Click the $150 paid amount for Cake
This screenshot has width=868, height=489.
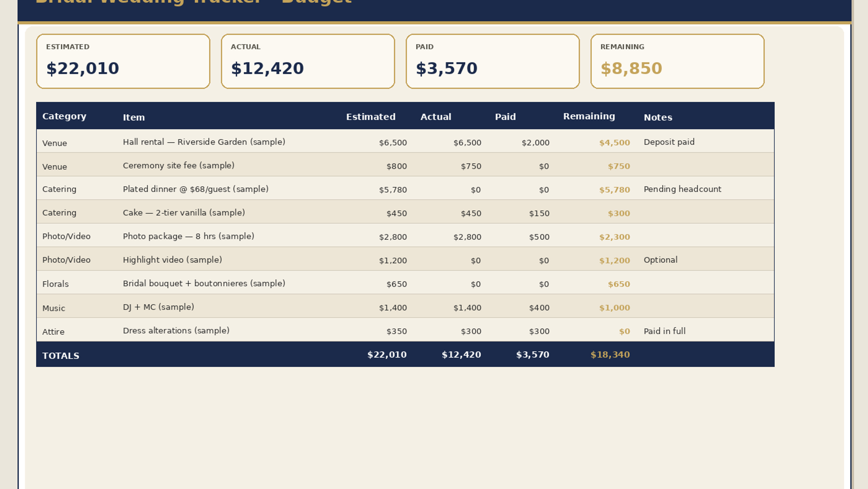point(539,214)
